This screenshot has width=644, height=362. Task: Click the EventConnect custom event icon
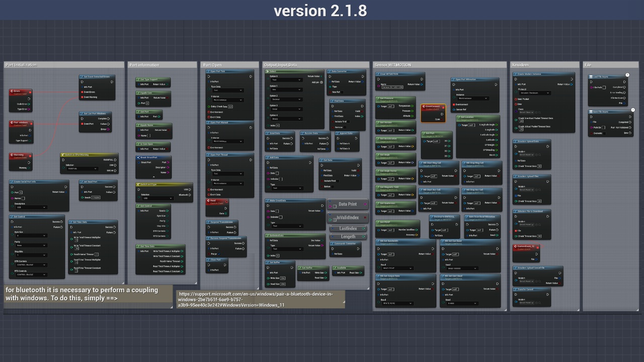click(424, 106)
